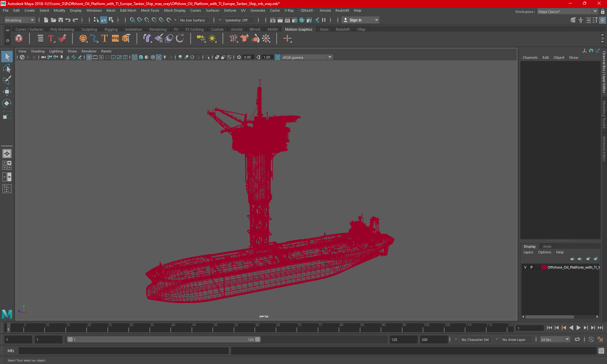This screenshot has height=364, width=607.
Task: Open the Outliner layout icon
Action: [7, 189]
